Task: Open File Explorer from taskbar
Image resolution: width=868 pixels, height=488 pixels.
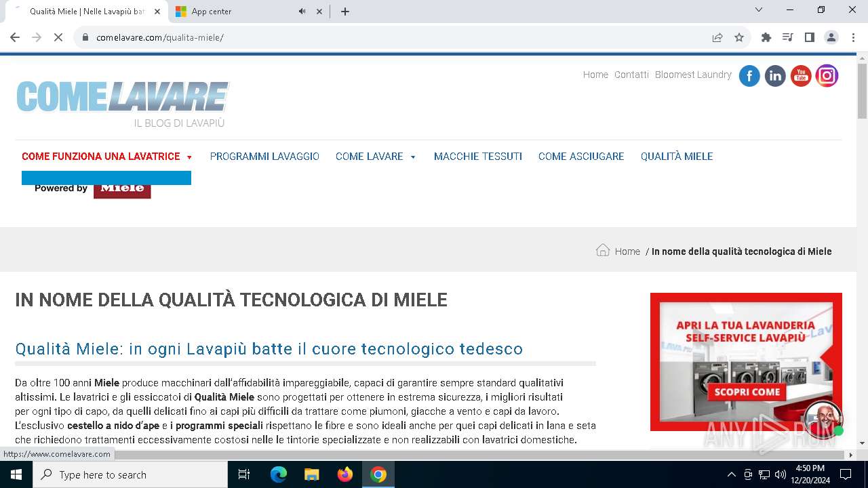Action: [x=312, y=474]
